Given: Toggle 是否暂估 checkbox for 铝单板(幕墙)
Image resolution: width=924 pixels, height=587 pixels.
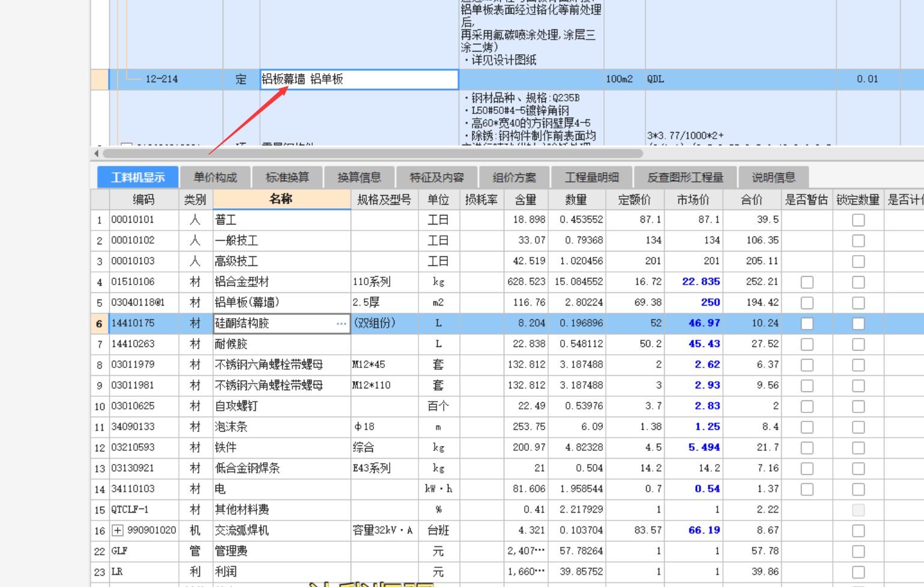Looking at the screenshot, I should pyautogui.click(x=807, y=303).
